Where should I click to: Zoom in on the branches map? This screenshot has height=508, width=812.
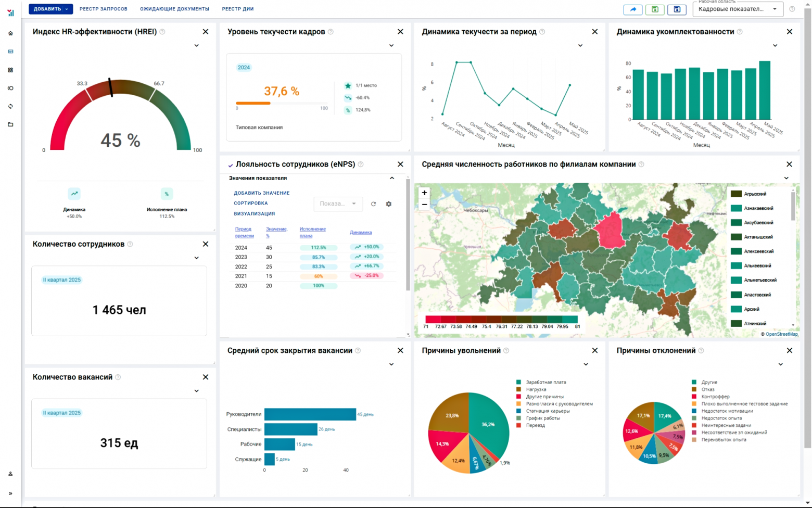424,193
